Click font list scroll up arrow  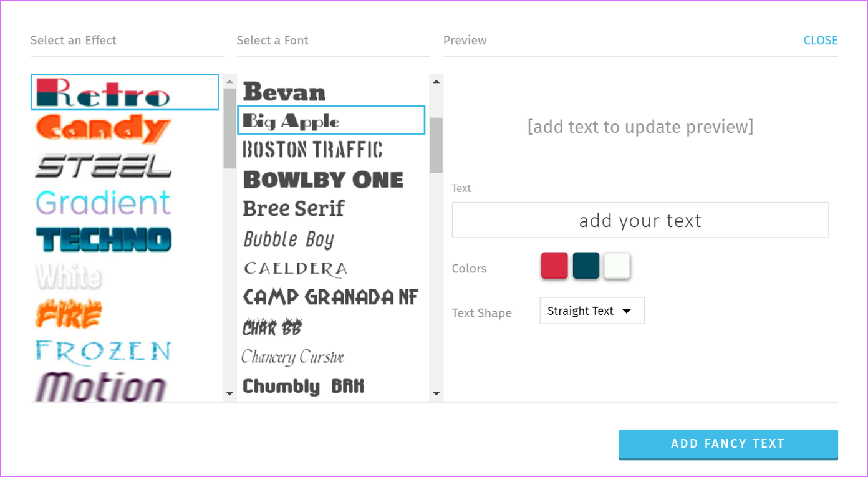pyautogui.click(x=436, y=81)
